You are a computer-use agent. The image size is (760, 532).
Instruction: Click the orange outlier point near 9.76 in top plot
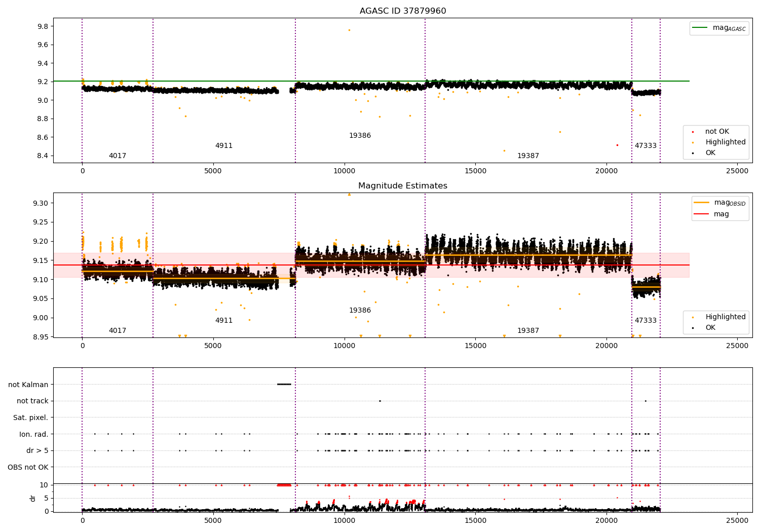coord(349,30)
